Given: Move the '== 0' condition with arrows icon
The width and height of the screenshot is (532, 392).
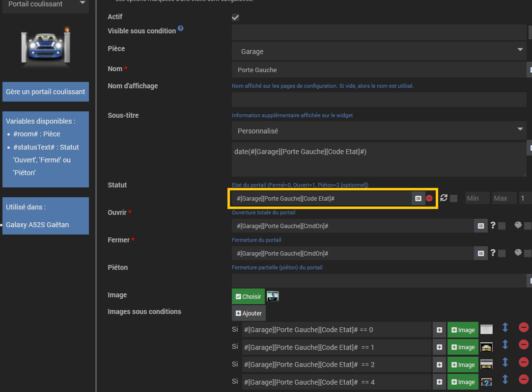Looking at the screenshot, I should click(505, 328).
